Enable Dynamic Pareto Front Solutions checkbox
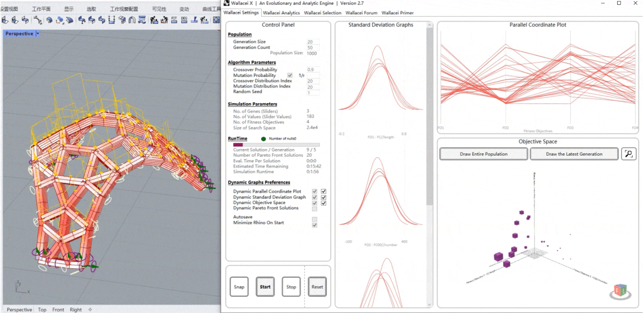Viewport: 644px width, 313px height. [315, 208]
